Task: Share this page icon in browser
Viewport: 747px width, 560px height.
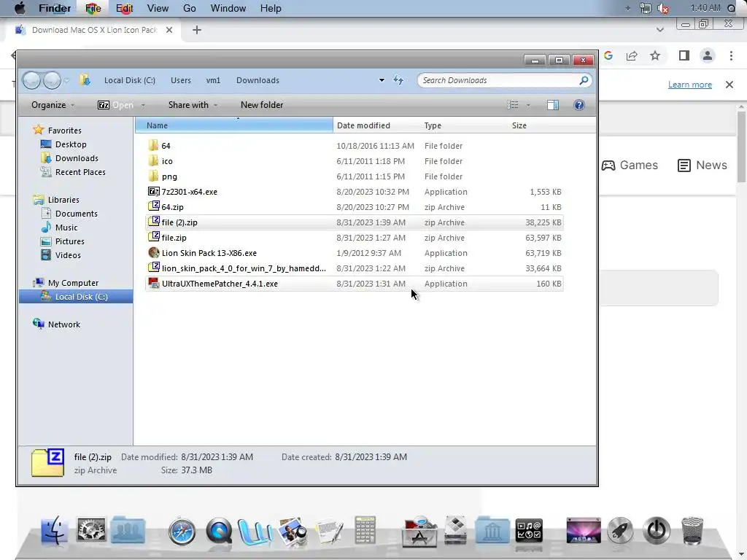Action: (632, 55)
